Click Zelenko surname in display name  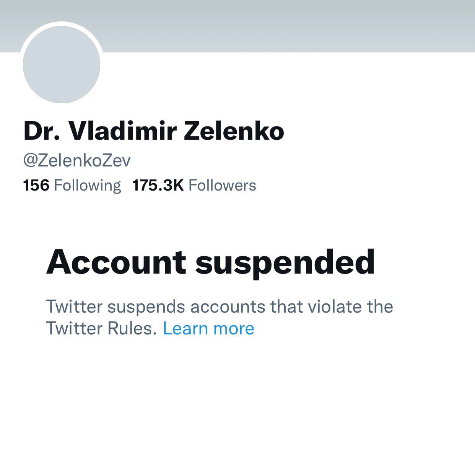coord(234,131)
